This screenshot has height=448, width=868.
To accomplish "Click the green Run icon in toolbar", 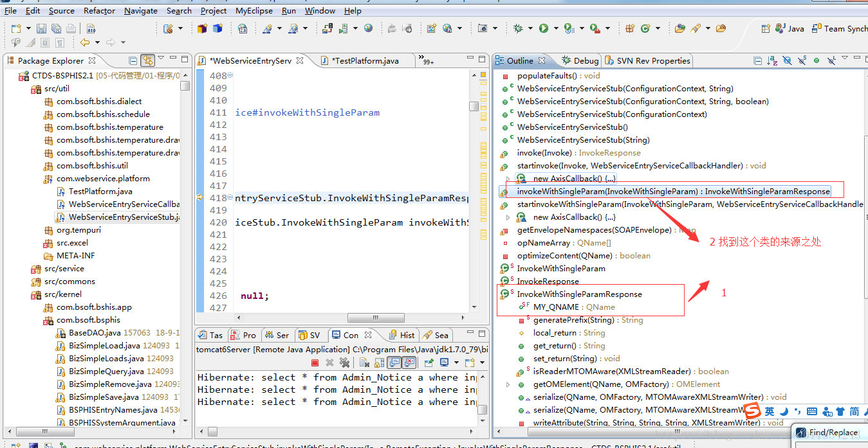I will [544, 28].
